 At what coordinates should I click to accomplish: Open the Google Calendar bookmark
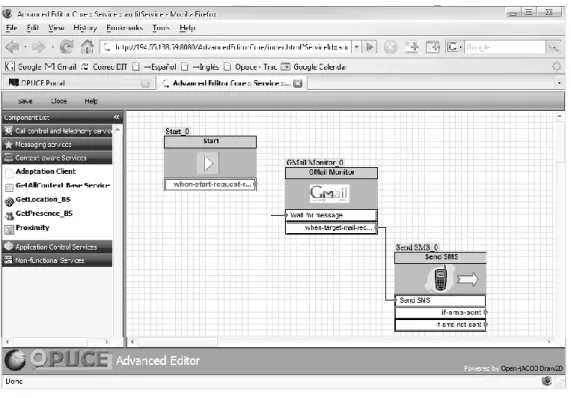pyautogui.click(x=314, y=67)
